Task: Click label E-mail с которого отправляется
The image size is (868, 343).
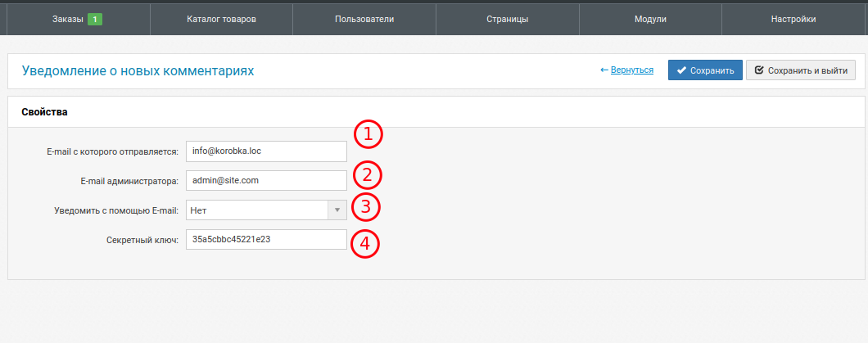Action: [113, 151]
